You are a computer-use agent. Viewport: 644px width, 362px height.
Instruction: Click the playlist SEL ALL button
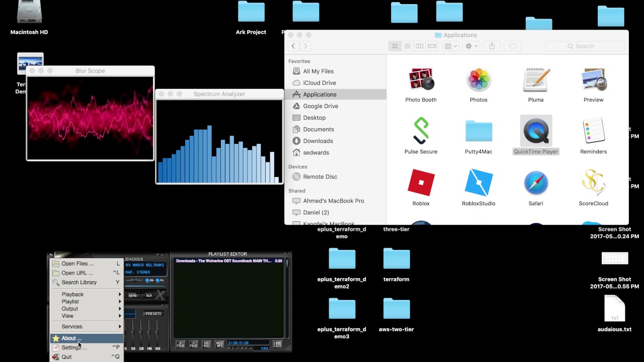(x=206, y=344)
